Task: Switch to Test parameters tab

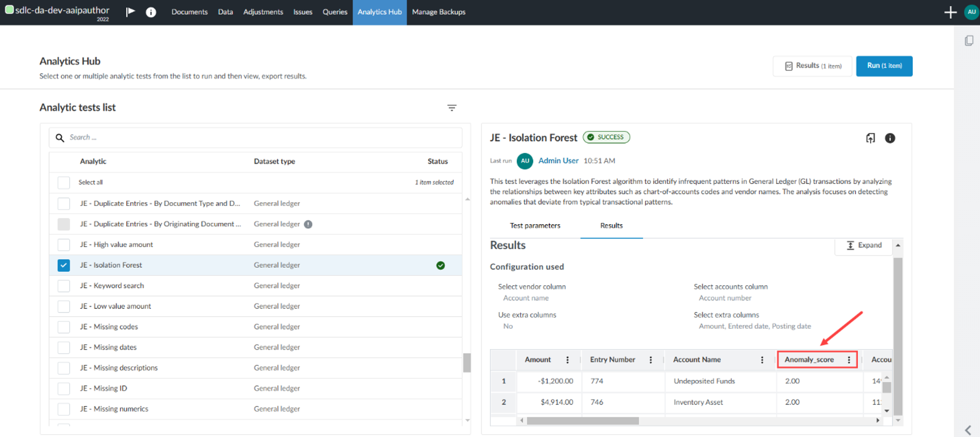Action: pyautogui.click(x=535, y=226)
